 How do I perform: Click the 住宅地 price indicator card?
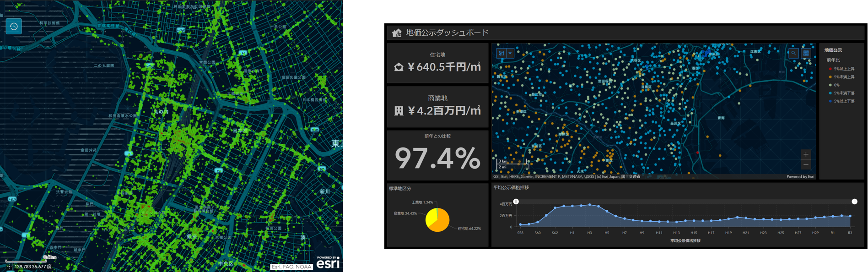pos(437,63)
